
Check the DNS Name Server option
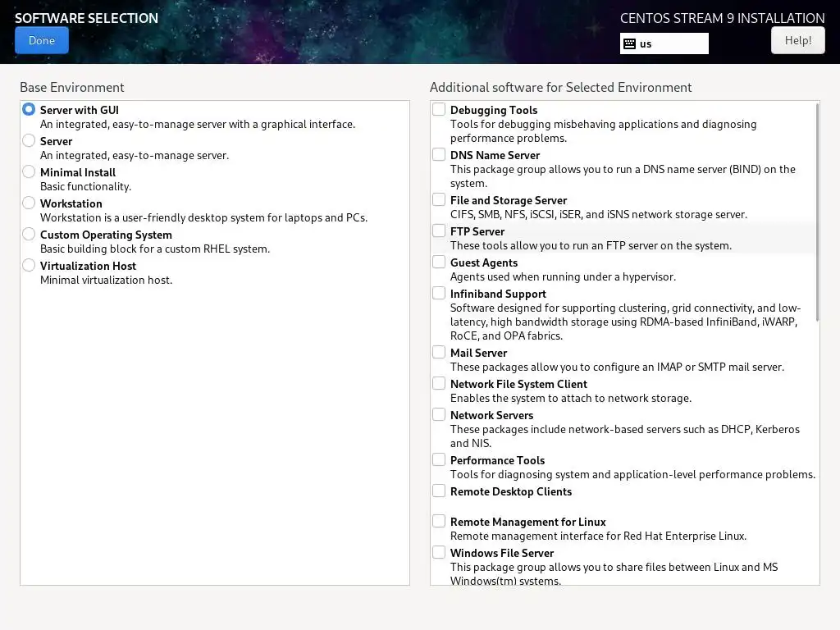[439, 154]
